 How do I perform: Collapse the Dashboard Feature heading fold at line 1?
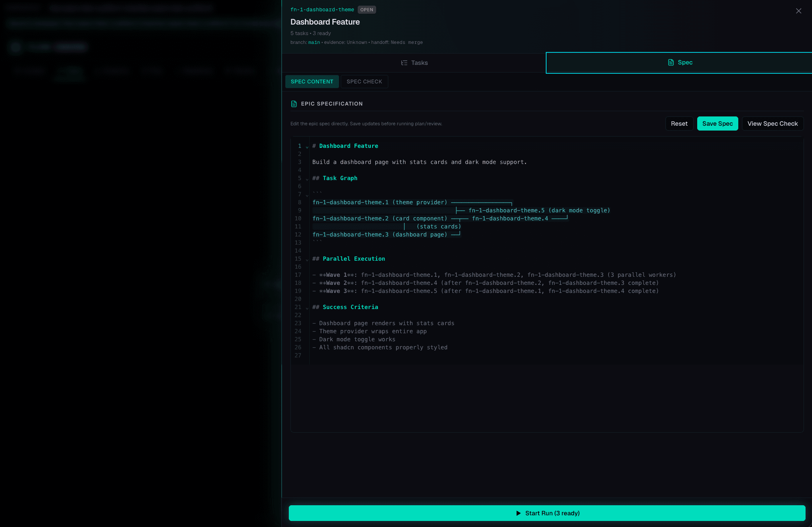coord(307,147)
